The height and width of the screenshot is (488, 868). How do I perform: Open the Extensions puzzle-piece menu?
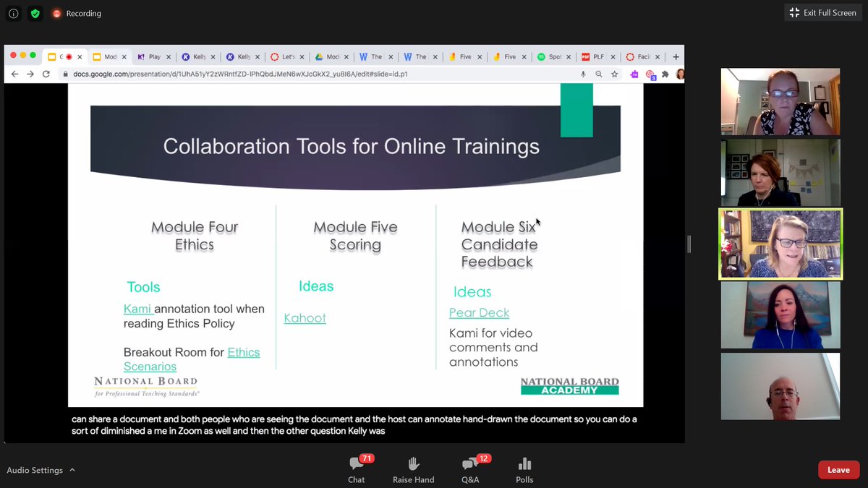click(665, 74)
